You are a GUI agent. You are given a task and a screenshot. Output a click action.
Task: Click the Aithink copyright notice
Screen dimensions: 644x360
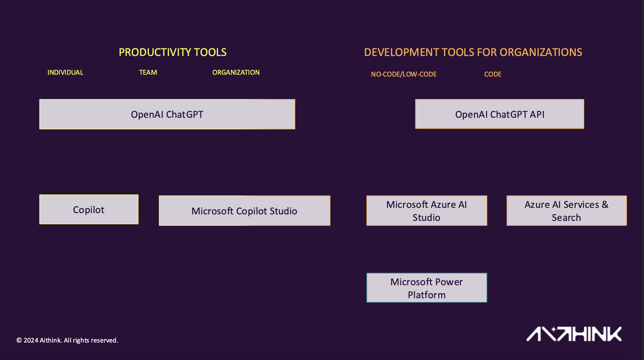pyautogui.click(x=67, y=340)
